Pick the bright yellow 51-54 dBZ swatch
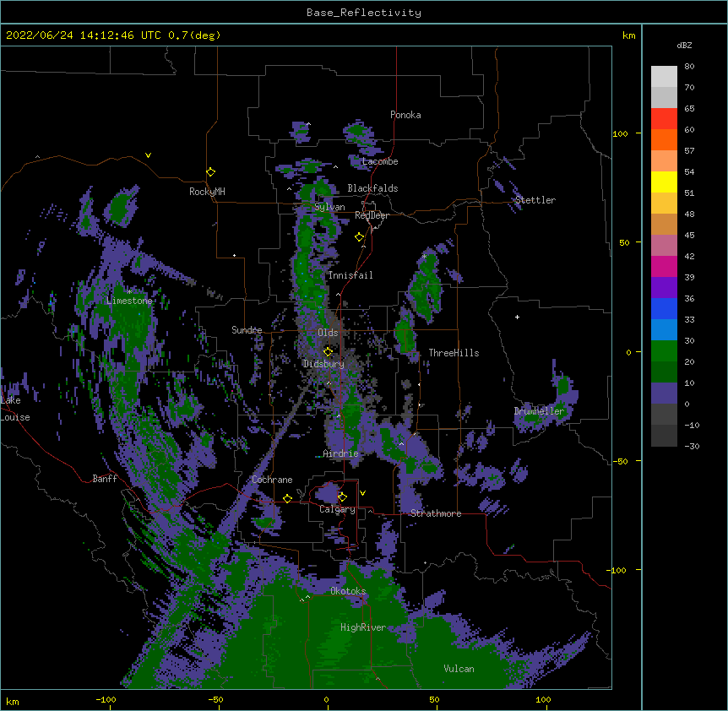 (664, 182)
